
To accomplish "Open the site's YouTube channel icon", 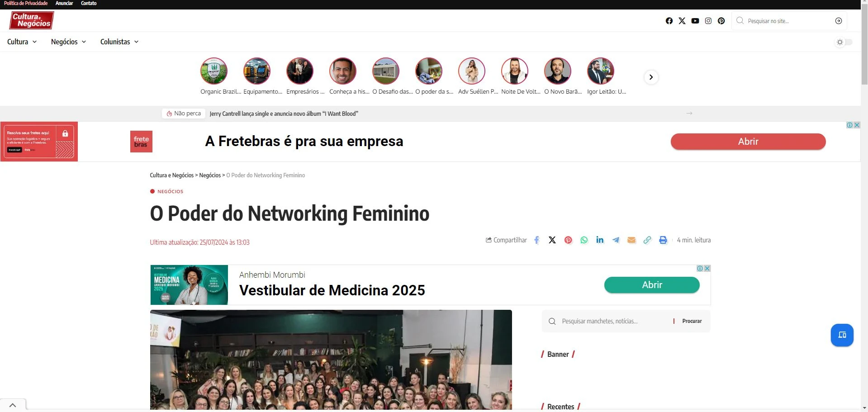I will [x=695, y=21].
